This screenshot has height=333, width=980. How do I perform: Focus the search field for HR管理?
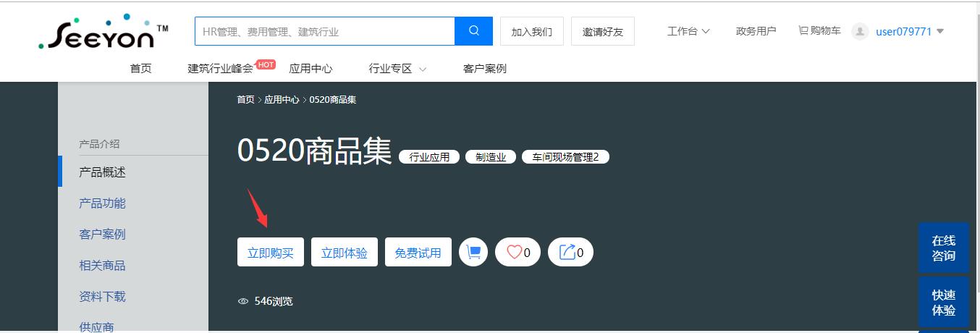click(x=324, y=31)
